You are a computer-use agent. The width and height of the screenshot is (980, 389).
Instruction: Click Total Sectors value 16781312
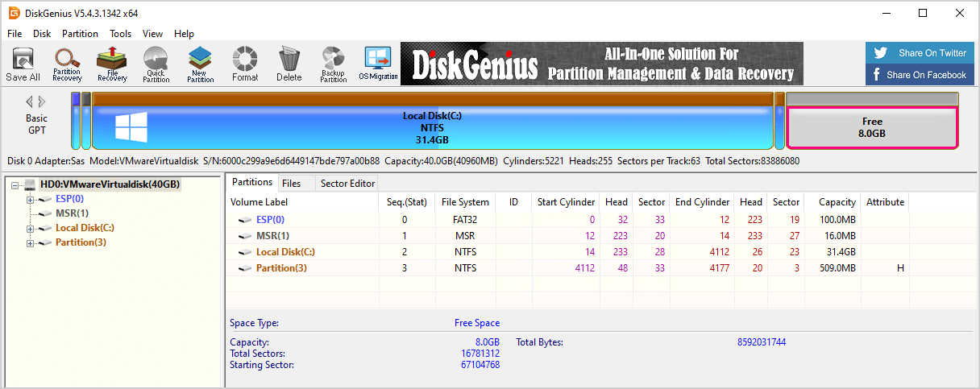coord(480,354)
